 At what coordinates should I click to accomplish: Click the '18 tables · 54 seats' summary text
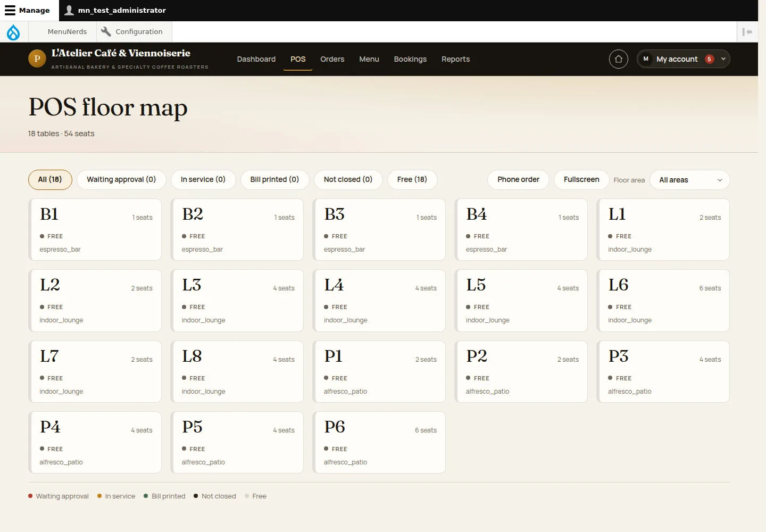[61, 134]
